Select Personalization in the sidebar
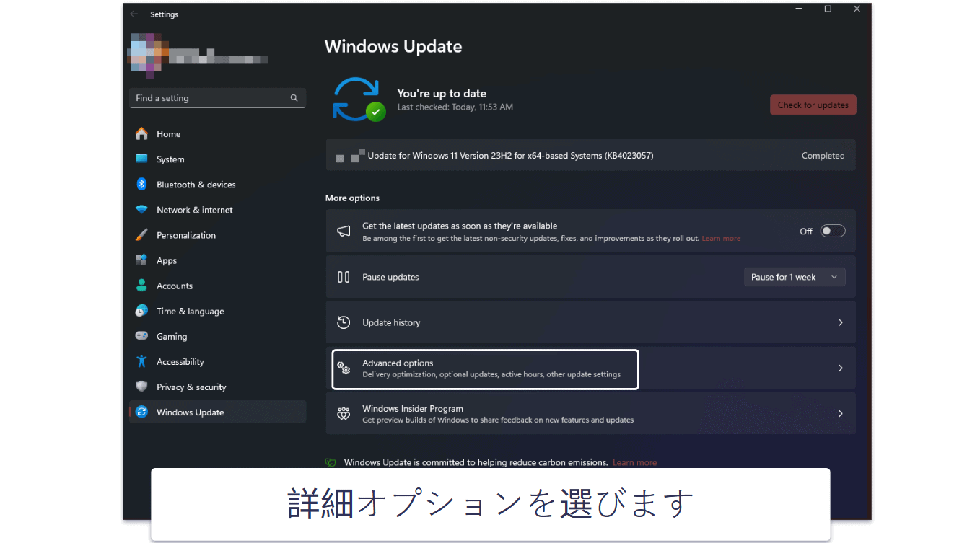980x543 pixels. click(217, 235)
